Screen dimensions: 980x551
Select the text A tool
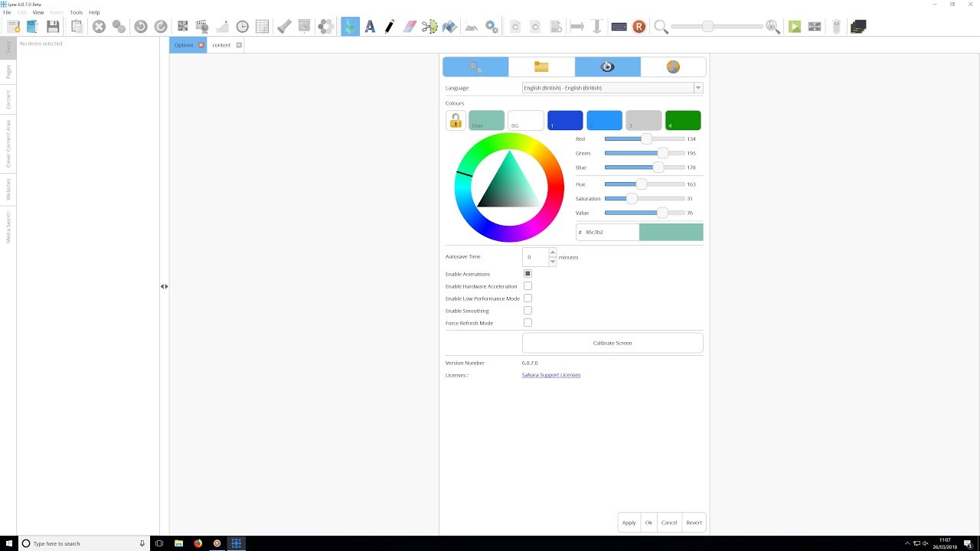[370, 27]
